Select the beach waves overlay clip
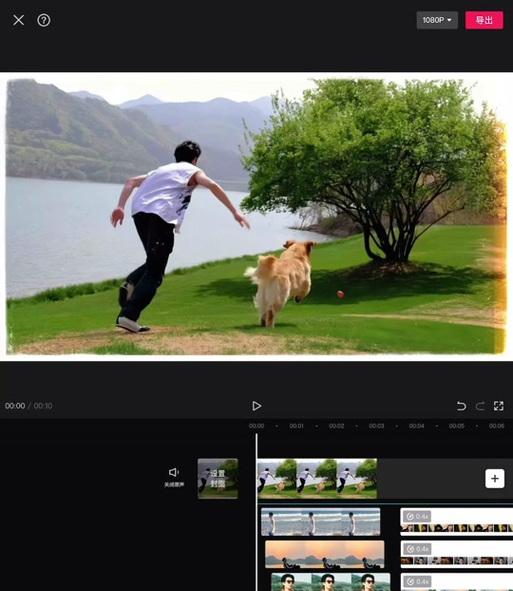Image resolution: width=513 pixels, height=591 pixels. point(321,522)
